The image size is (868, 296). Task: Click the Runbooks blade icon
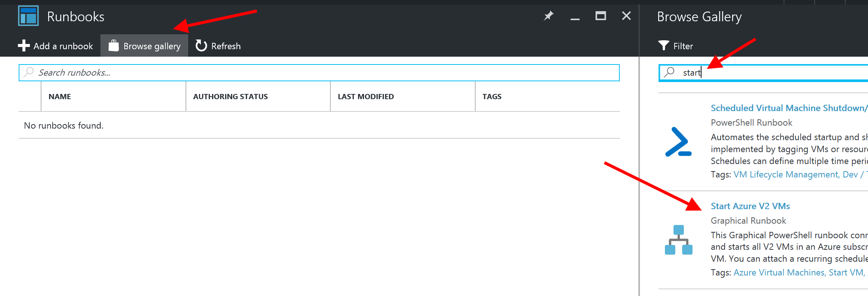click(28, 16)
